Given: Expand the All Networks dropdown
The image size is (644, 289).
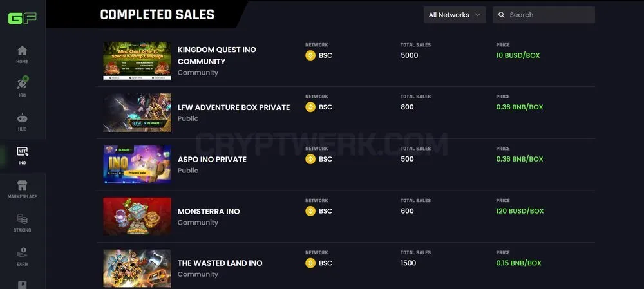Looking at the screenshot, I should click(455, 15).
